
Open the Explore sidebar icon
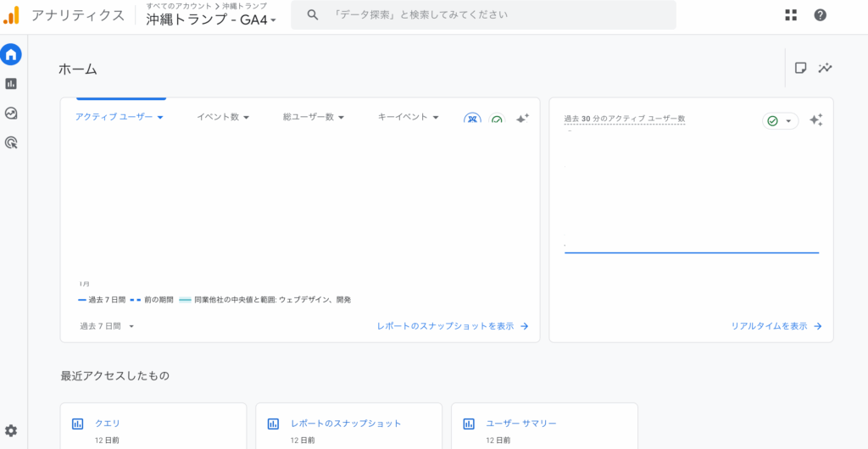11,114
